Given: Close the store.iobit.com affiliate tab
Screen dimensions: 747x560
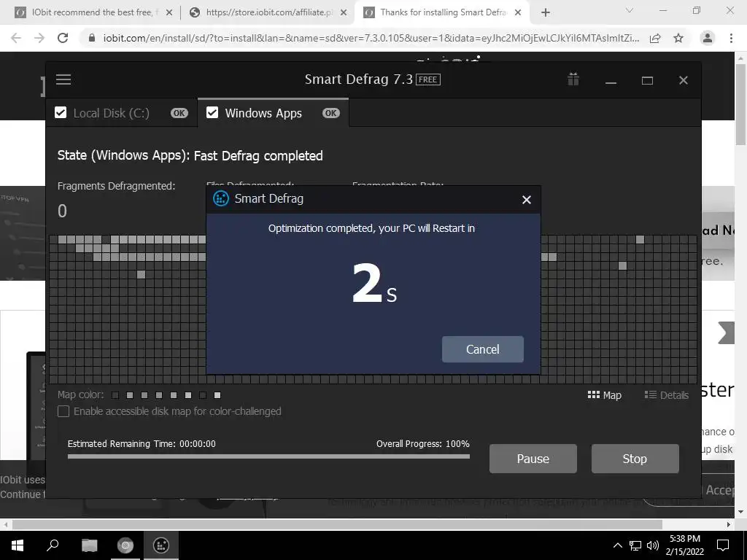Looking at the screenshot, I should coord(344,13).
